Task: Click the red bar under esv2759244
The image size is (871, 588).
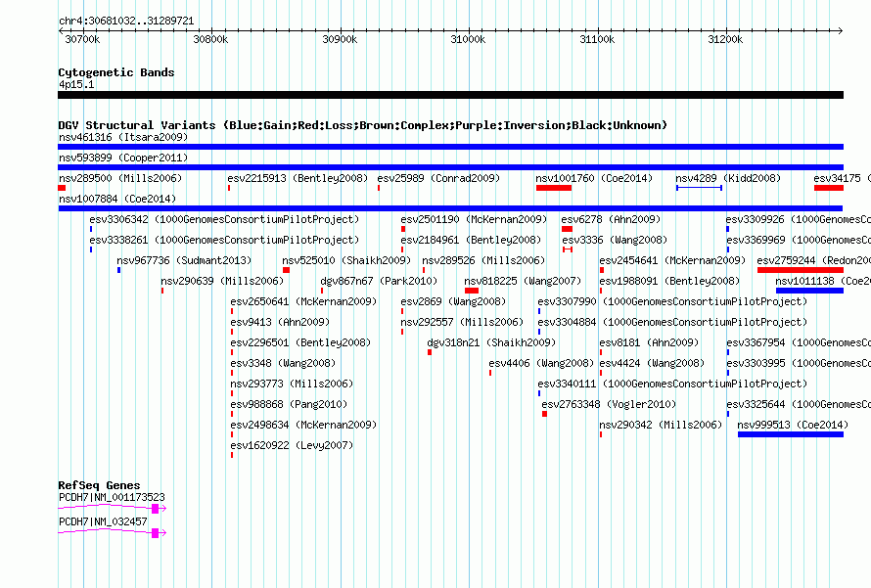Action: pyautogui.click(x=801, y=270)
